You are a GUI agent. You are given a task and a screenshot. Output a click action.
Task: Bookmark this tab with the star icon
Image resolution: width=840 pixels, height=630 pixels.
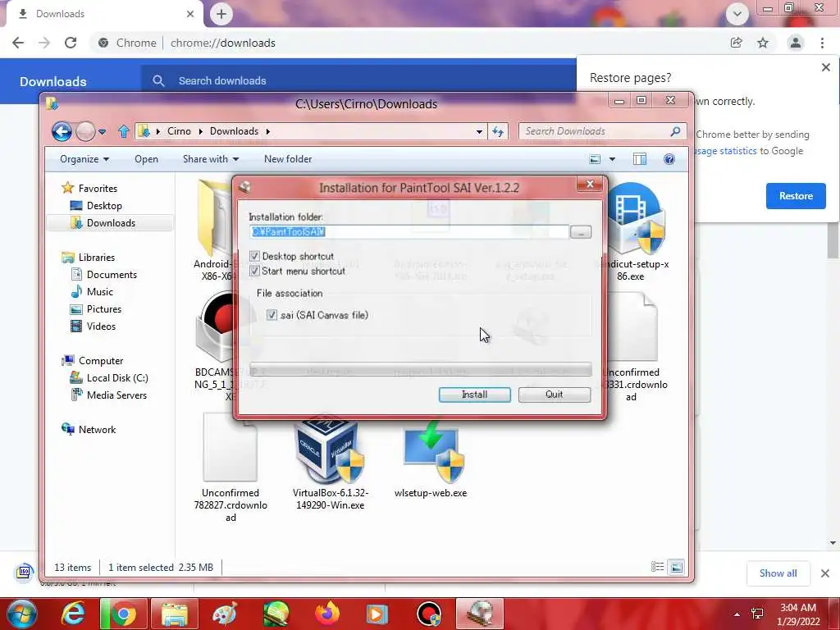pyautogui.click(x=763, y=43)
